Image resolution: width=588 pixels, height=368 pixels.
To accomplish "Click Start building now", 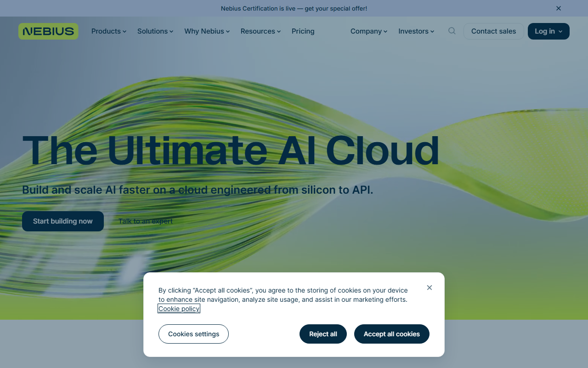I will coord(63,221).
